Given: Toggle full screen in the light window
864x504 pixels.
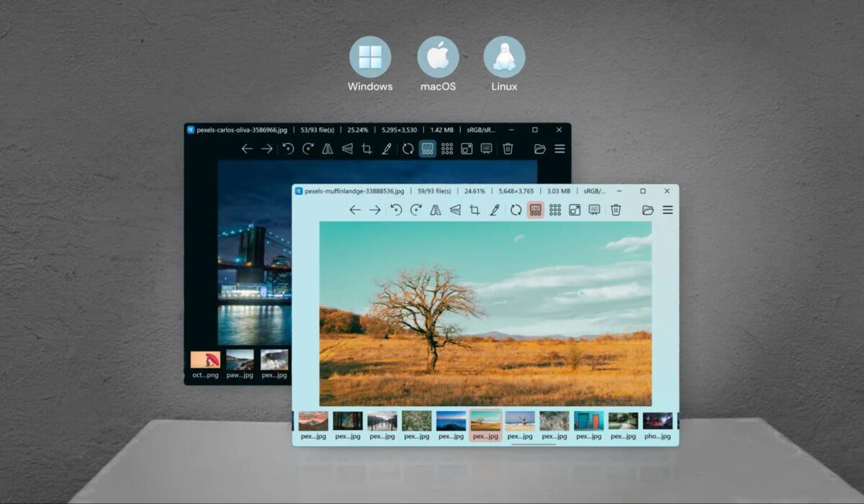Looking at the screenshot, I should pyautogui.click(x=575, y=210).
